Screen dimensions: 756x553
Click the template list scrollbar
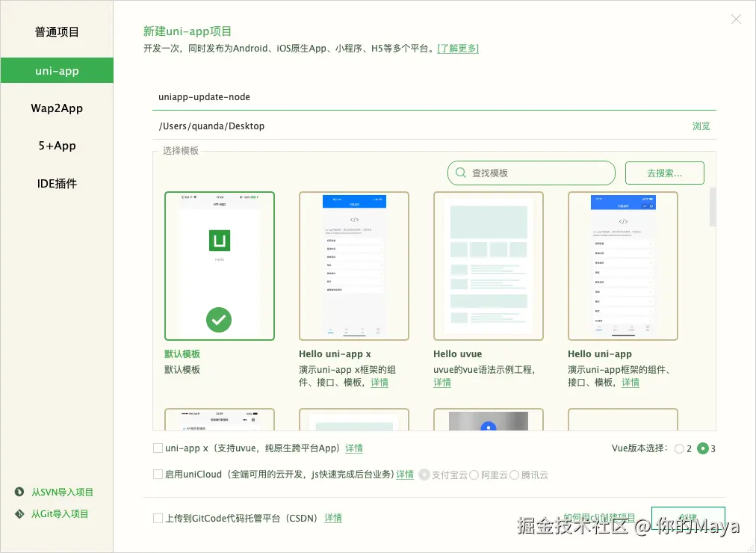tap(713, 207)
